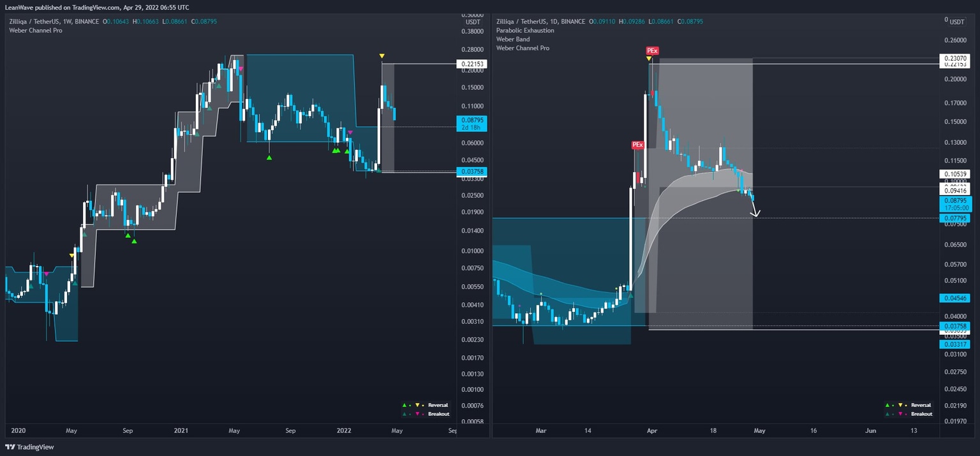The image size is (980, 456).
Task: Select the Parabolic Exhaustion indicator label
Action: click(x=525, y=31)
